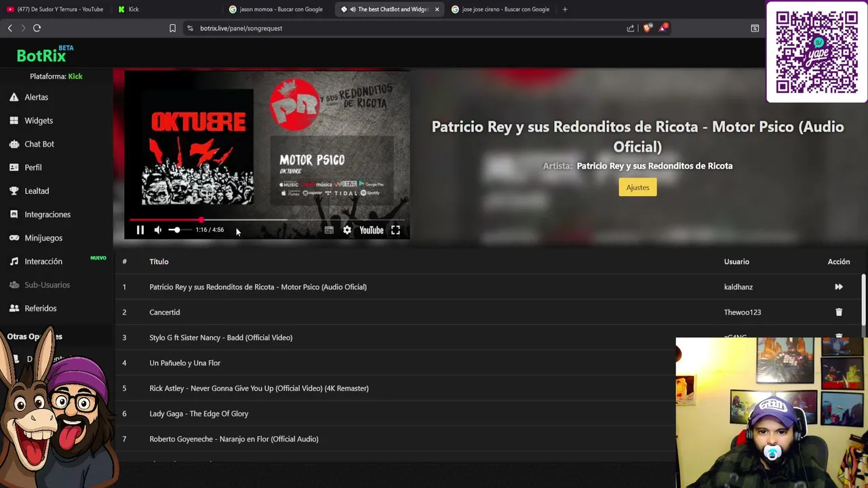Seek on the red video progress bar
Viewport: 868px width, 488px height.
coord(267,220)
